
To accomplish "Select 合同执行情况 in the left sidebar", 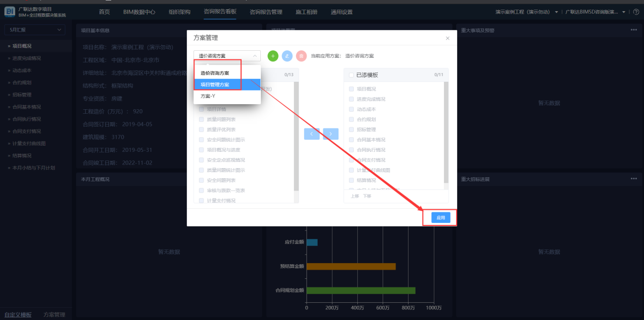I will (x=36, y=119).
